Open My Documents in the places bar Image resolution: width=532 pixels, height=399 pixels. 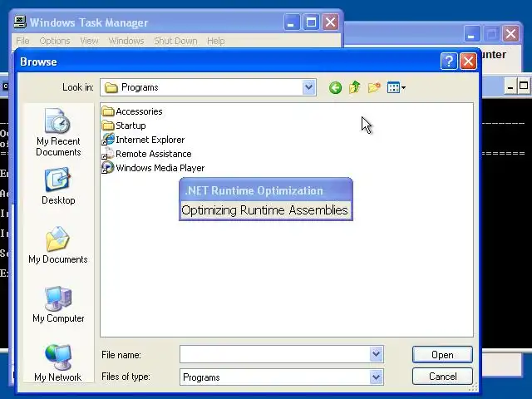click(x=58, y=245)
